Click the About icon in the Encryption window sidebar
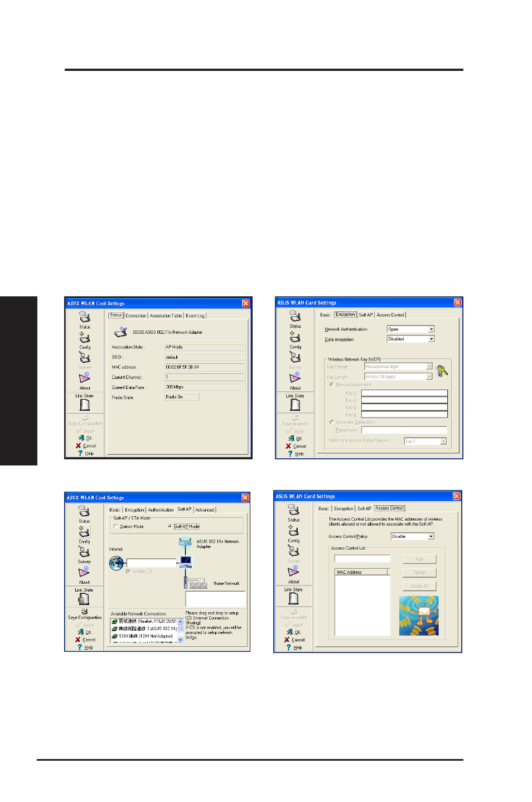Viewport: 532px width, 802px height. click(295, 378)
